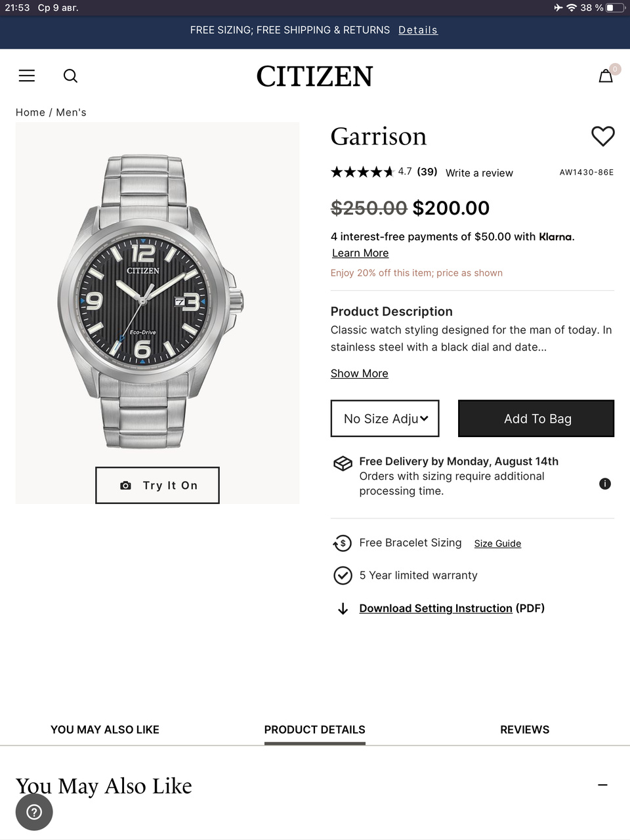This screenshot has width=630, height=840.
Task: Switch to the Product Details tab
Action: (314, 730)
